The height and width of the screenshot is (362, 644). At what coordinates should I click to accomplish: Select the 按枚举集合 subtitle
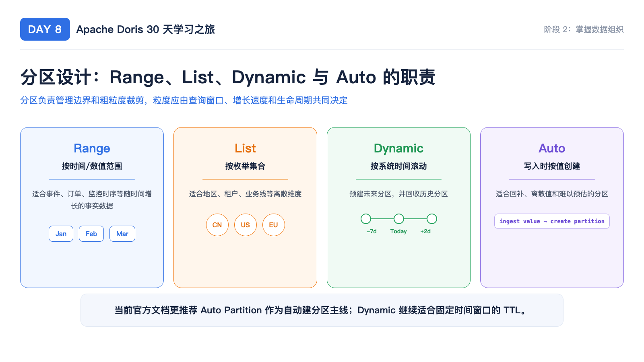coord(245,166)
